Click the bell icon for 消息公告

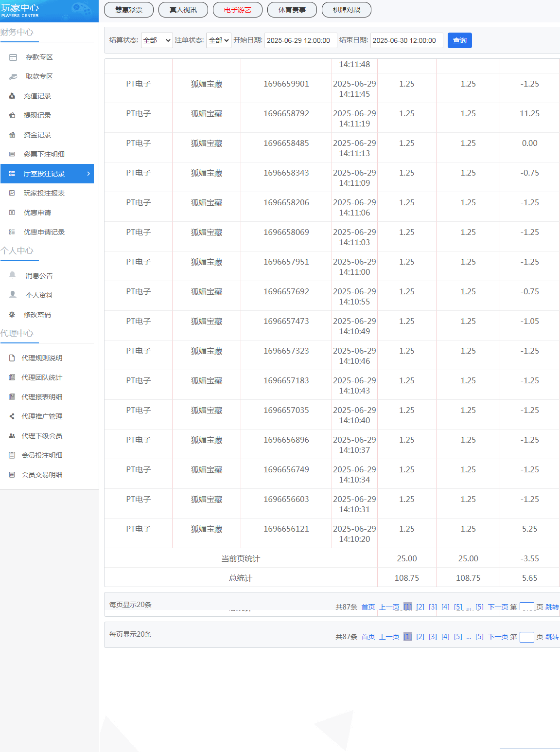click(x=13, y=275)
